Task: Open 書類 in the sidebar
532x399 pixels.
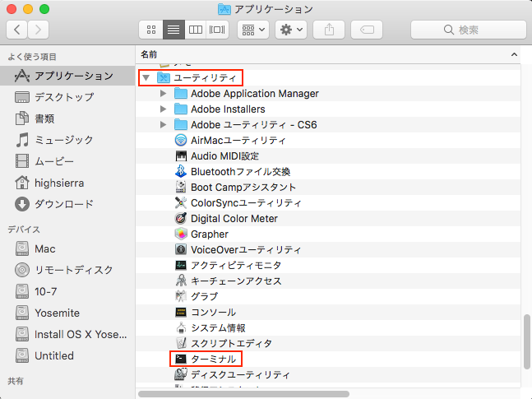Action: click(x=67, y=118)
